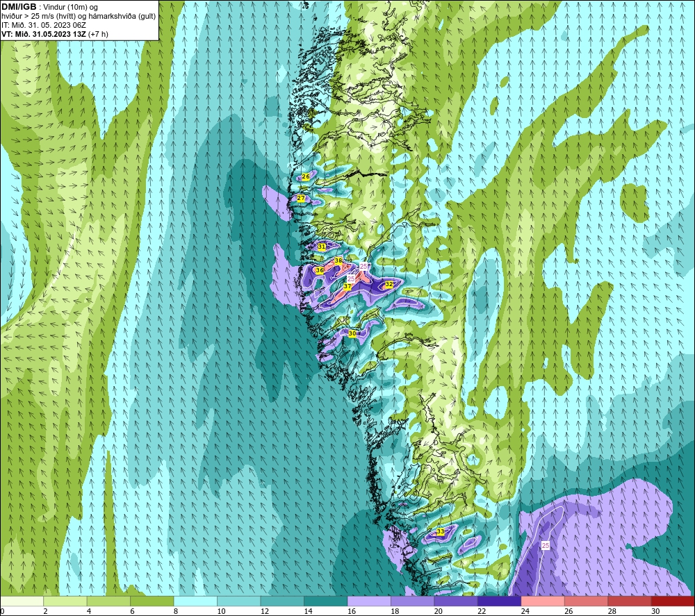Pick the 12–14 m/s teal legend swatch

(282, 601)
